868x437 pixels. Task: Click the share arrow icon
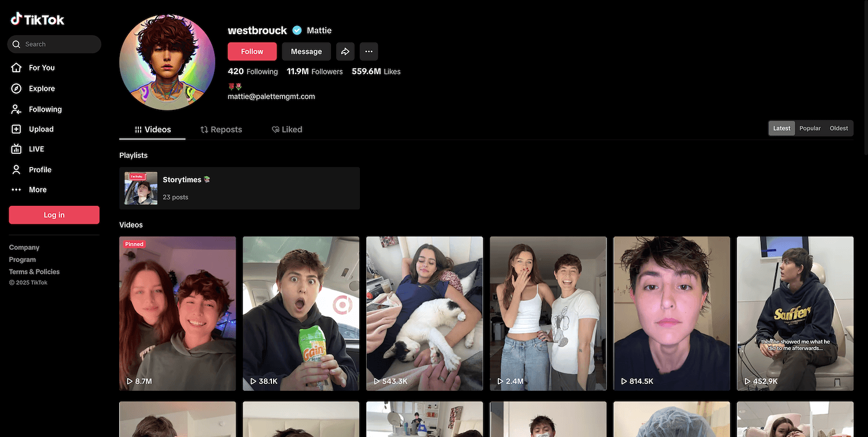tap(345, 51)
